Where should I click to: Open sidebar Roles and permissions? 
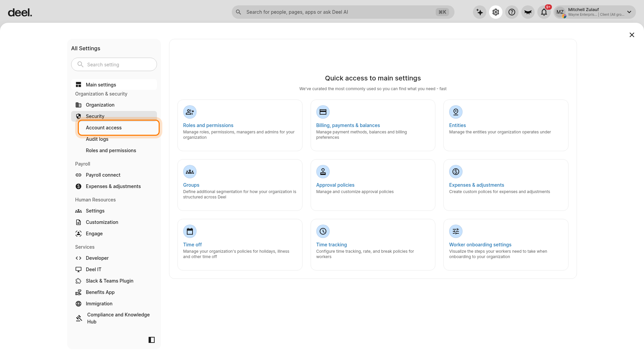pyautogui.click(x=111, y=150)
